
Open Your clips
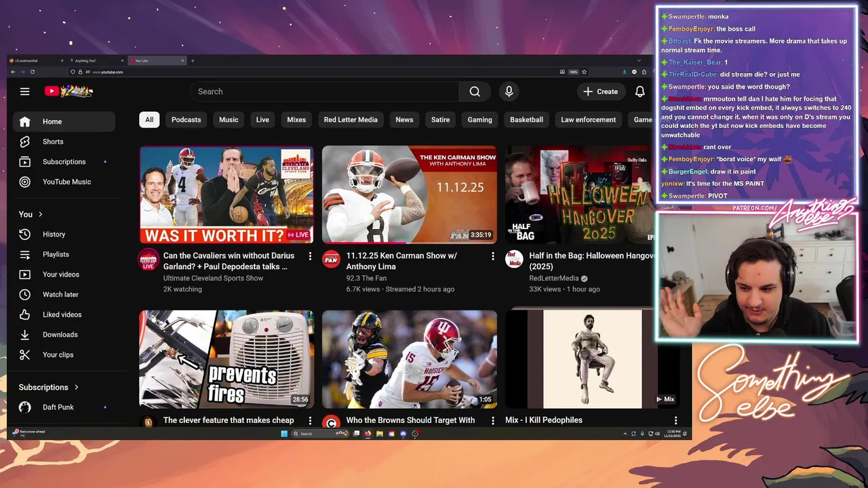tap(64, 354)
